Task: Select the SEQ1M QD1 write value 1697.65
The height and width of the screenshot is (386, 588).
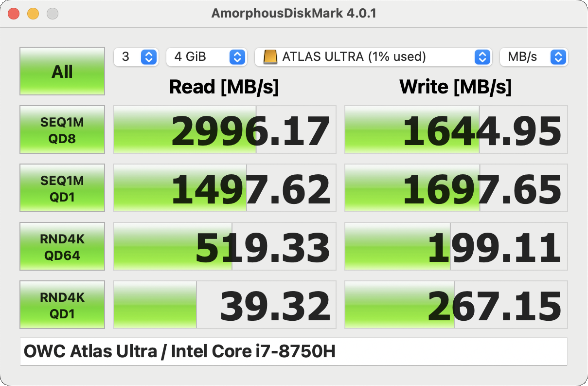Action: click(456, 188)
